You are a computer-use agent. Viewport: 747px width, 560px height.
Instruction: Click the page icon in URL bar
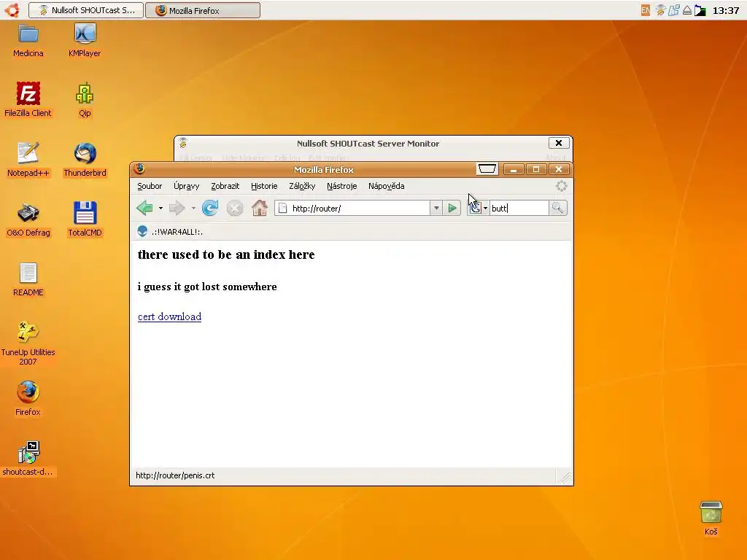click(282, 208)
